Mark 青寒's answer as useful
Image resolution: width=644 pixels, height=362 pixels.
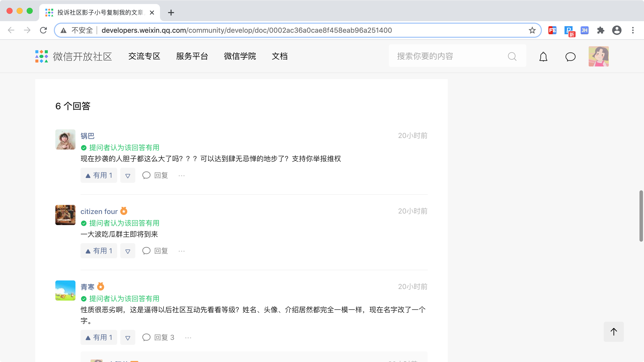tap(99, 337)
